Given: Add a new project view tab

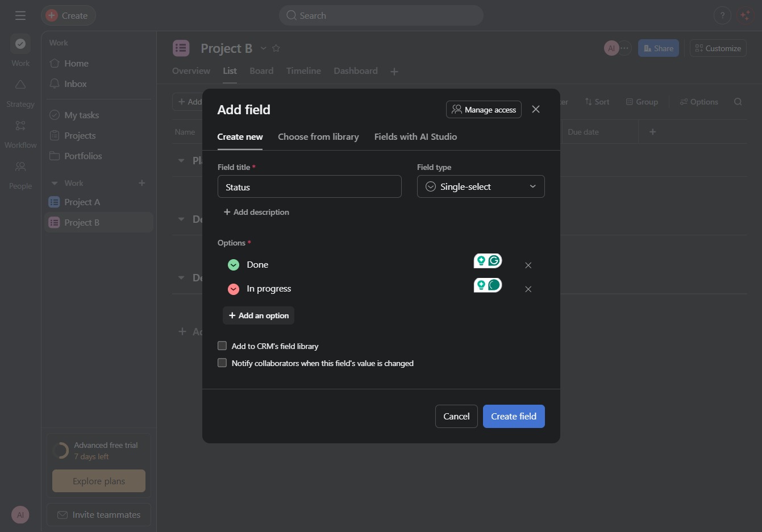Looking at the screenshot, I should (394, 72).
